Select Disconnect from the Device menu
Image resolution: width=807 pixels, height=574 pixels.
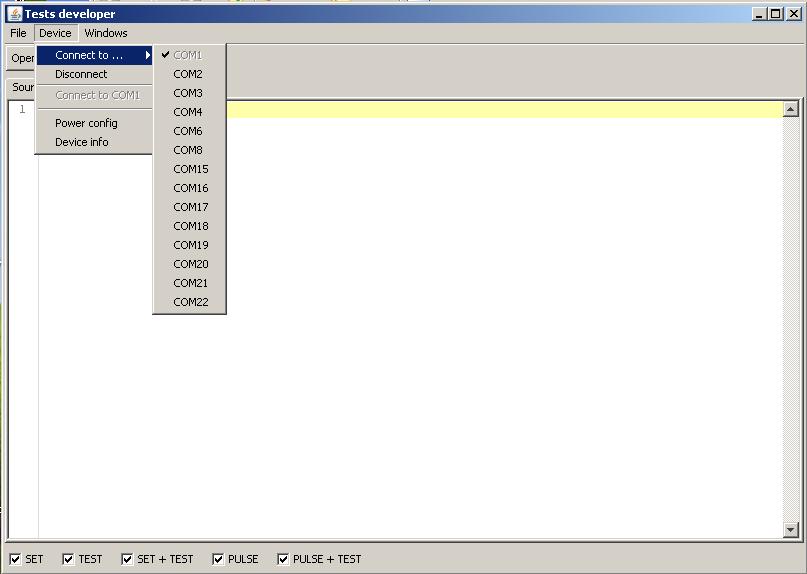[81, 74]
